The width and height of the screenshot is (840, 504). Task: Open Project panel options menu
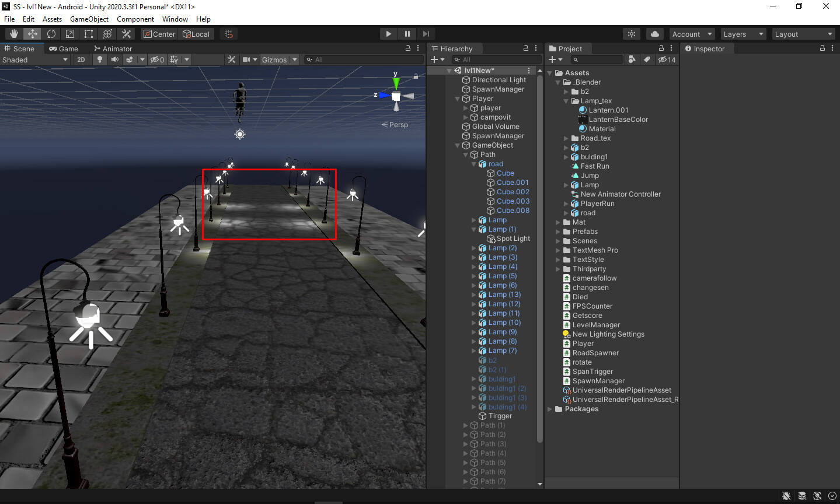coord(671,48)
